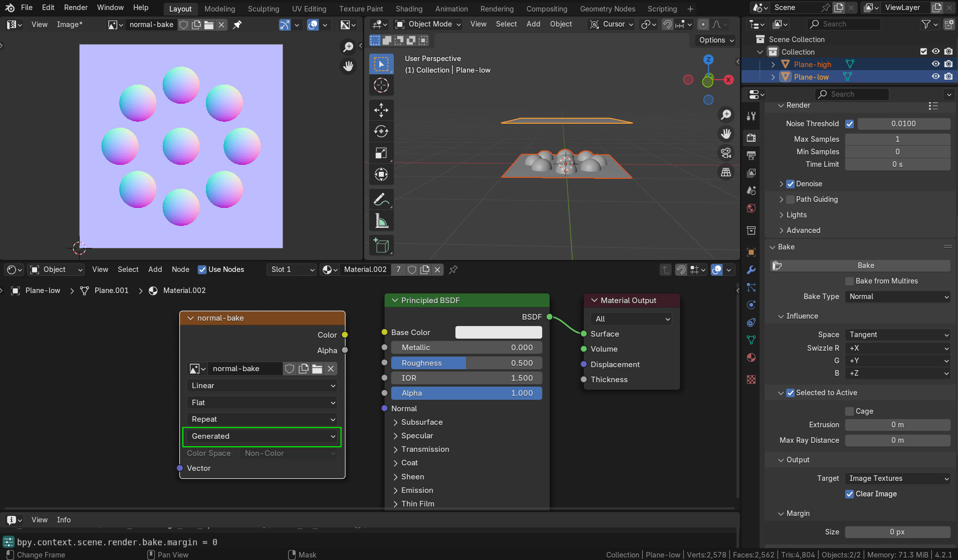Click zoom icon in image editor
The width and height of the screenshot is (958, 560).
348,47
